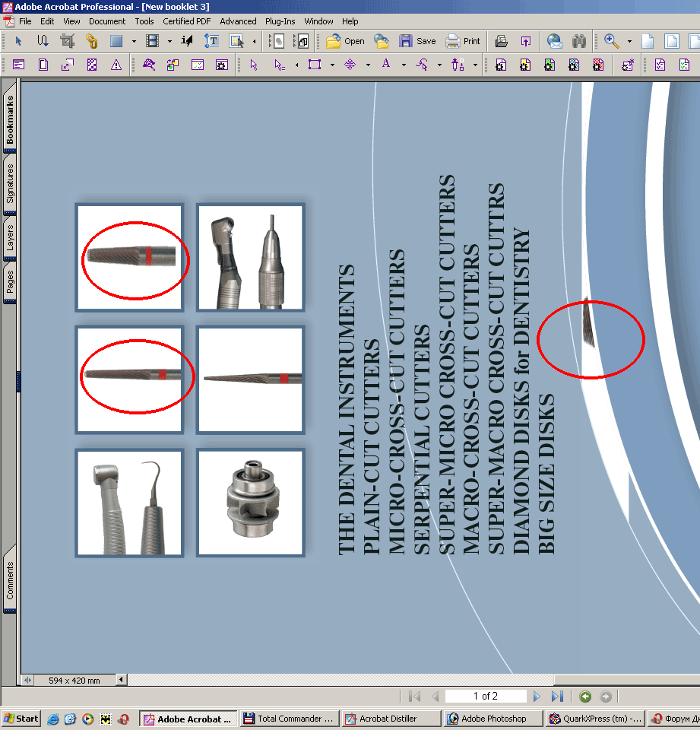Open dropdown next to purple A tool
Screen dimensions: 700x730
tap(404, 65)
